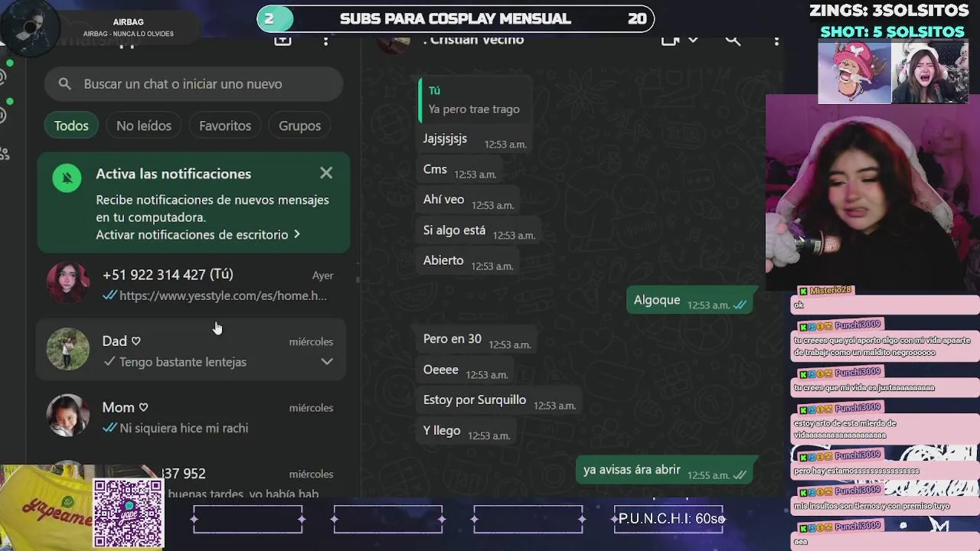Open the Dad chat dropdown chevron
Screen dimensions: 980x551
(327, 361)
